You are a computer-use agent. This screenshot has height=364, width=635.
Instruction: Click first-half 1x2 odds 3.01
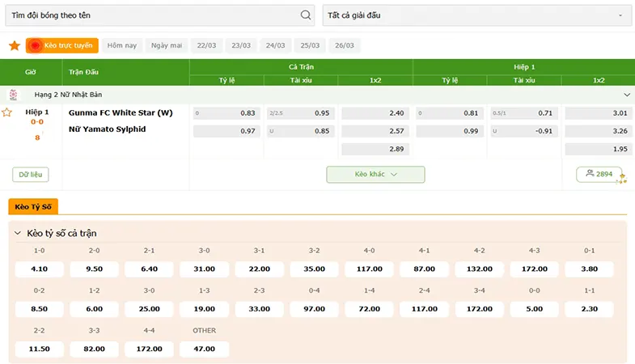point(599,113)
